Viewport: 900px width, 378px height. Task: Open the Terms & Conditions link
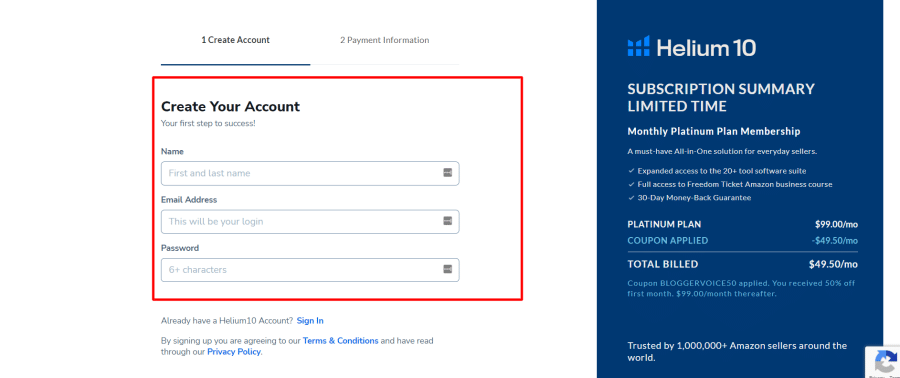pyautogui.click(x=340, y=341)
